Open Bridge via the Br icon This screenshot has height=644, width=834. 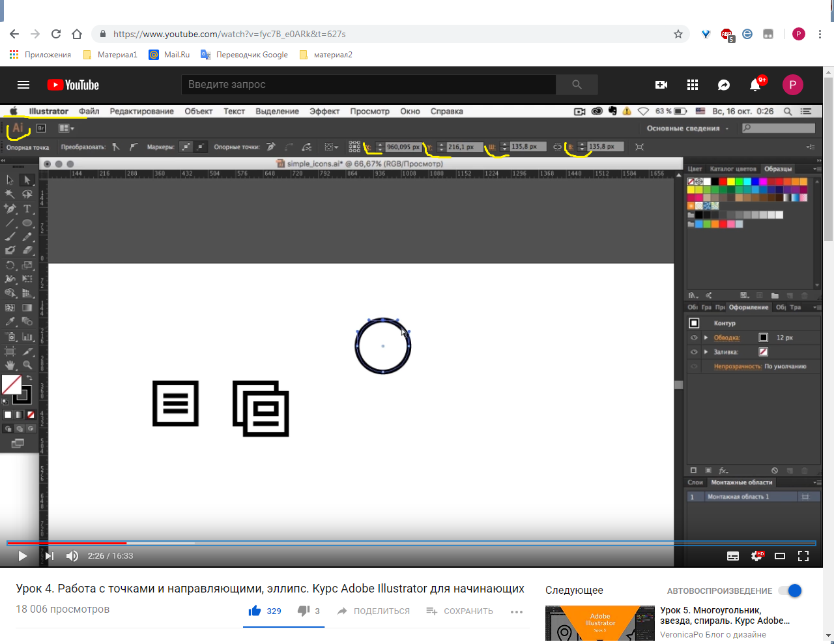coord(41,128)
